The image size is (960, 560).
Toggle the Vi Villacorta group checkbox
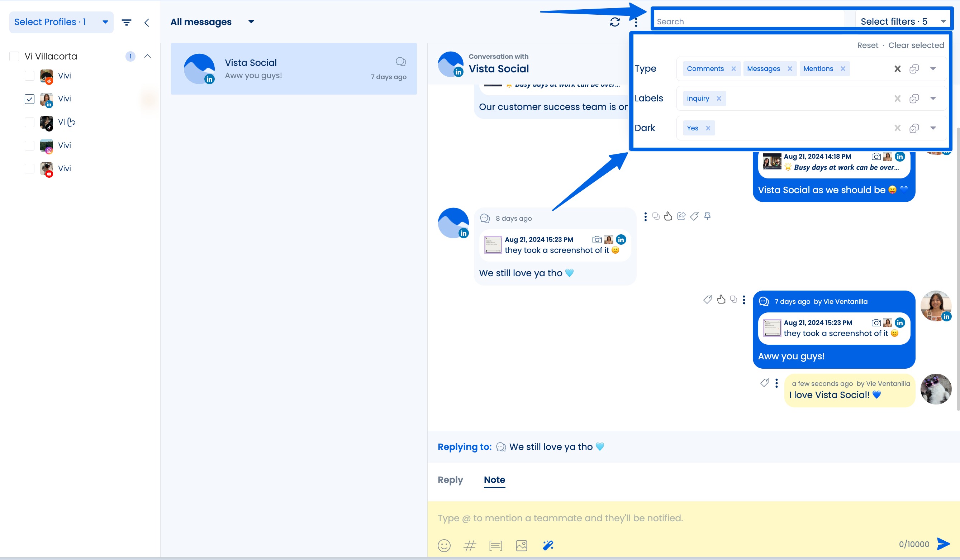click(14, 56)
